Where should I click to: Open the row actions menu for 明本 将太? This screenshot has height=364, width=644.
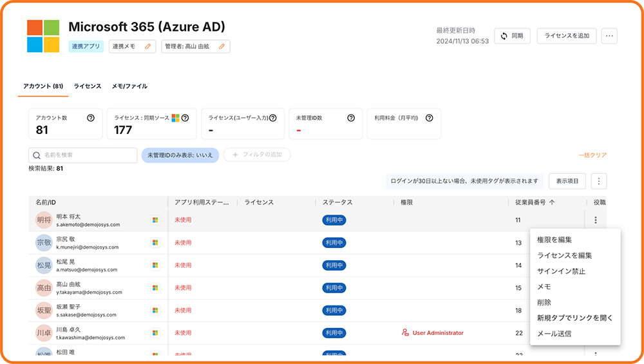click(x=596, y=220)
